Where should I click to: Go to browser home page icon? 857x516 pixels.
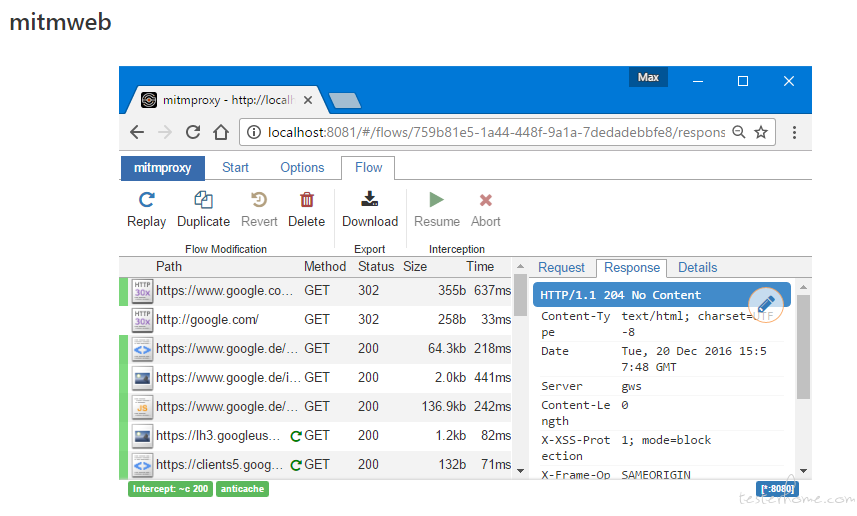pyautogui.click(x=221, y=132)
